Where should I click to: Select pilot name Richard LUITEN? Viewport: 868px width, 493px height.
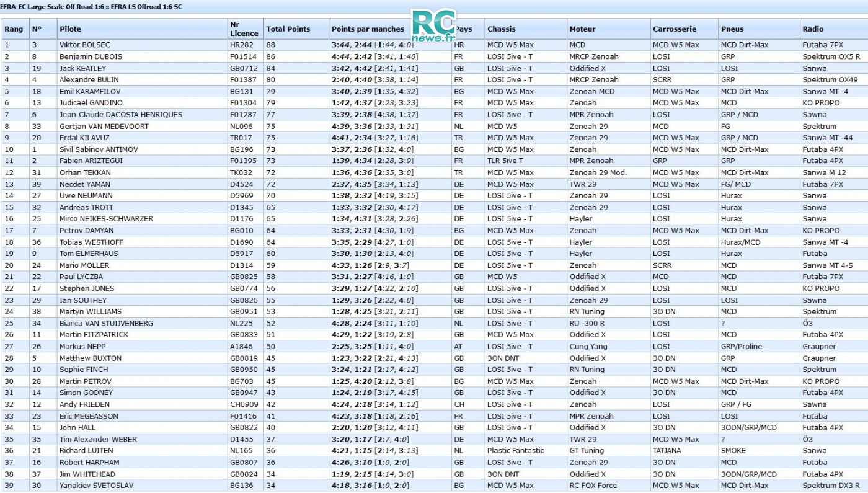86,451
